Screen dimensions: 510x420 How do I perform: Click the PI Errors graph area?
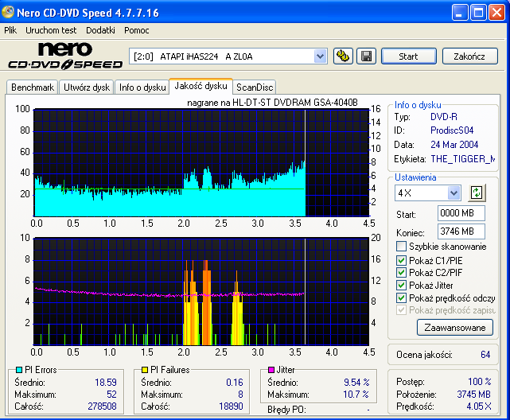click(201, 162)
